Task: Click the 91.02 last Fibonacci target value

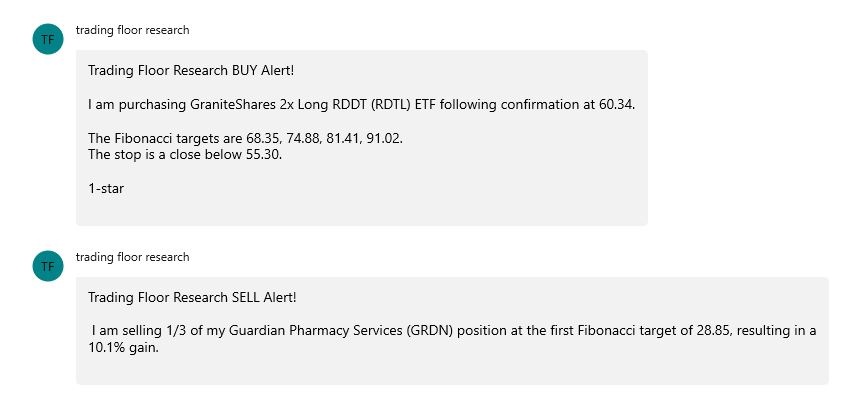Action: coord(384,138)
